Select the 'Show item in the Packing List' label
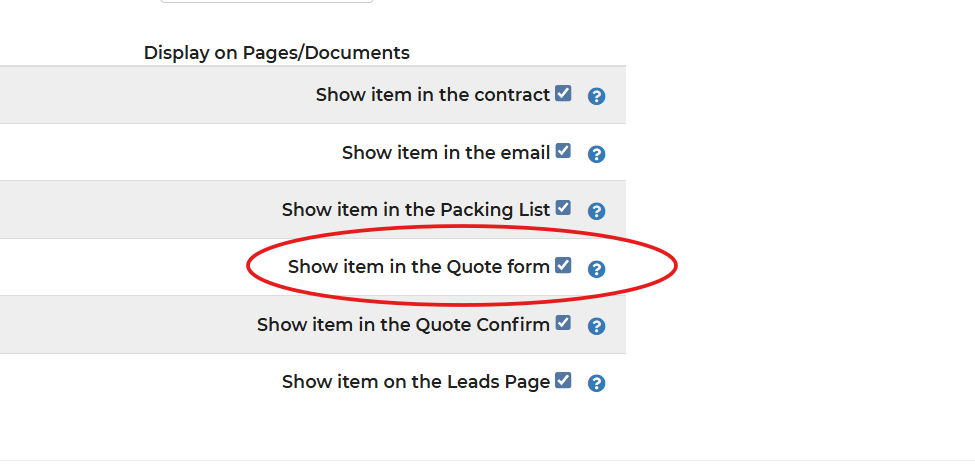975x467 pixels. 415,210
